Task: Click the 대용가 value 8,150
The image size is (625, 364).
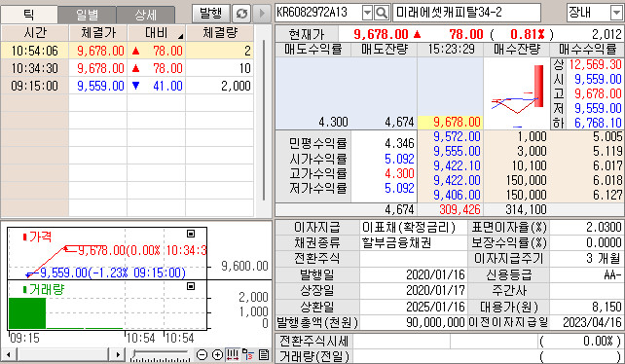Action: point(607,307)
